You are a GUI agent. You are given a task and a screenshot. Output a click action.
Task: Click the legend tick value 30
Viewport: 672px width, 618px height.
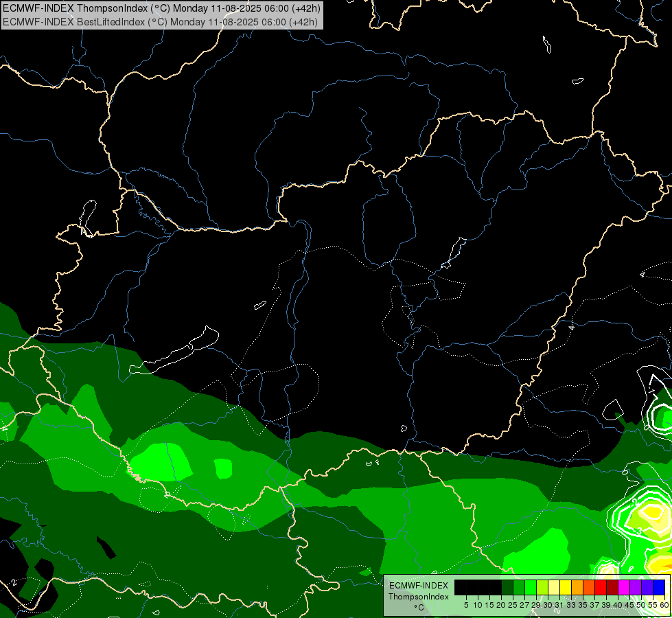tap(548, 605)
